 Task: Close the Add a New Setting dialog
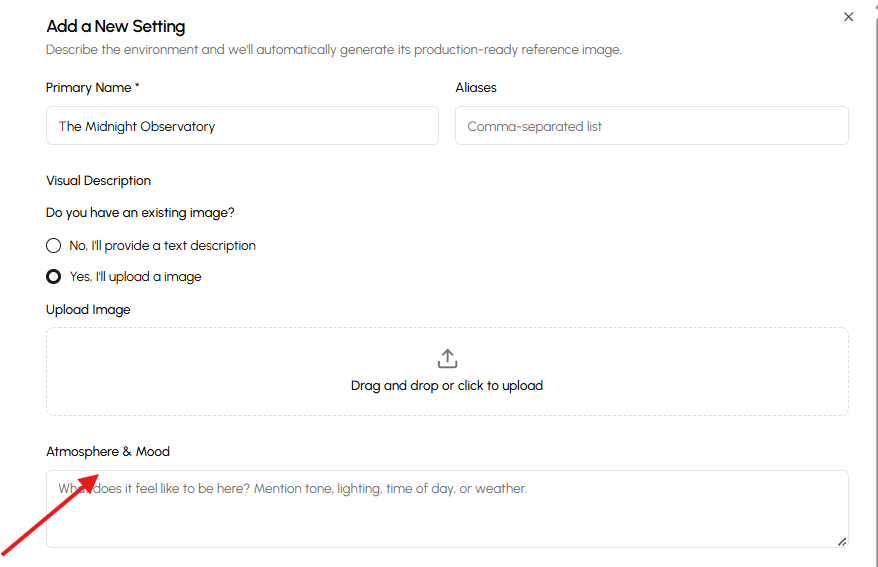pyautogui.click(x=848, y=17)
